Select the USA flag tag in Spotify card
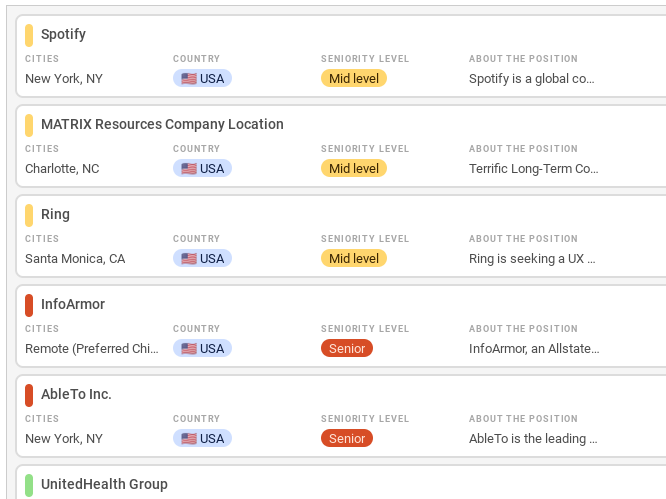666x499 pixels. 202,79
